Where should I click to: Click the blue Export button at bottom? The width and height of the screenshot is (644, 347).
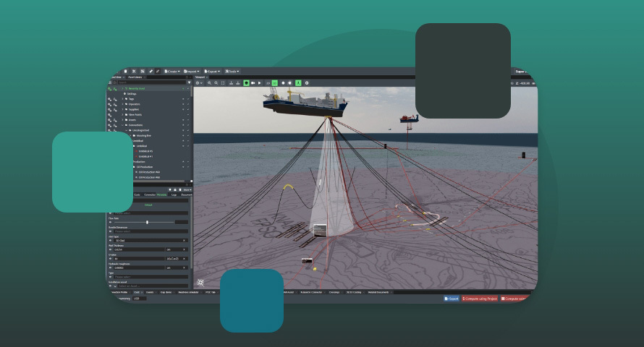[451, 298]
